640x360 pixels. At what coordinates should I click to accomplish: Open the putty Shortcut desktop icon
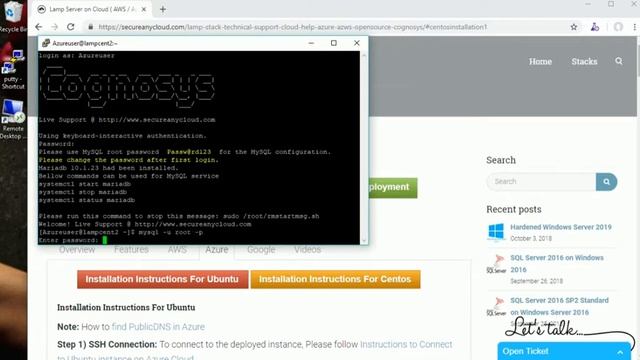13,69
